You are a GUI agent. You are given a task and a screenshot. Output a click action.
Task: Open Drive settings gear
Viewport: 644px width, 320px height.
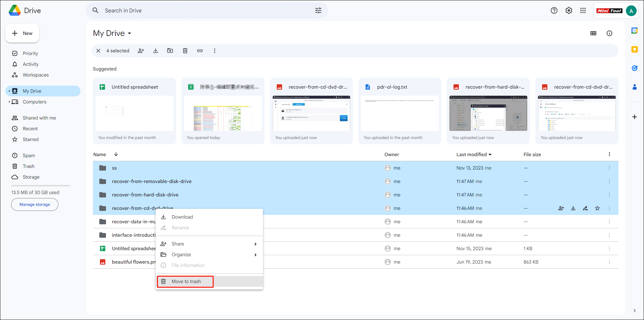[568, 10]
